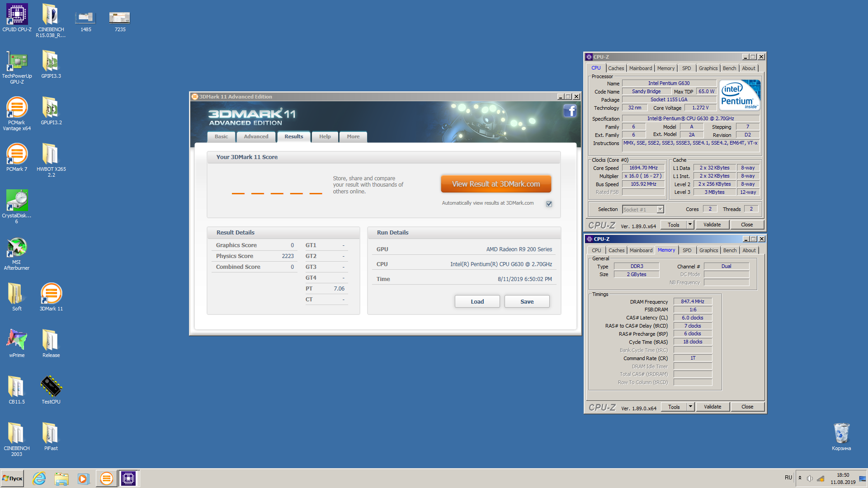Viewport: 868px width, 488px height.
Task: Launch the PCMark 7 shortcut
Action: pyautogui.click(x=17, y=157)
